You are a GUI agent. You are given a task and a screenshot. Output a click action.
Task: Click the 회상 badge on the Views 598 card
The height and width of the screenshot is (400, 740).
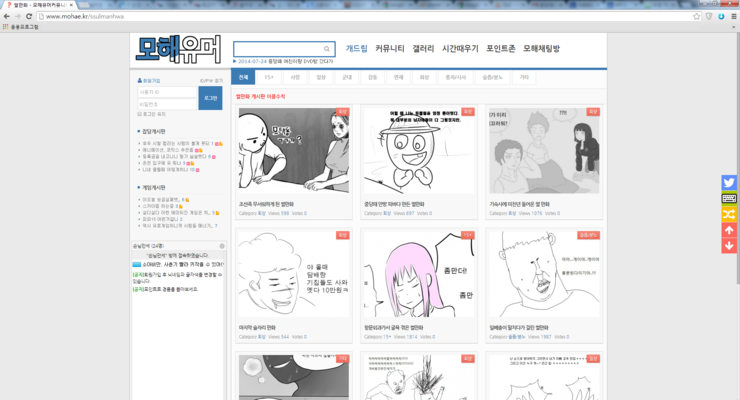343,112
